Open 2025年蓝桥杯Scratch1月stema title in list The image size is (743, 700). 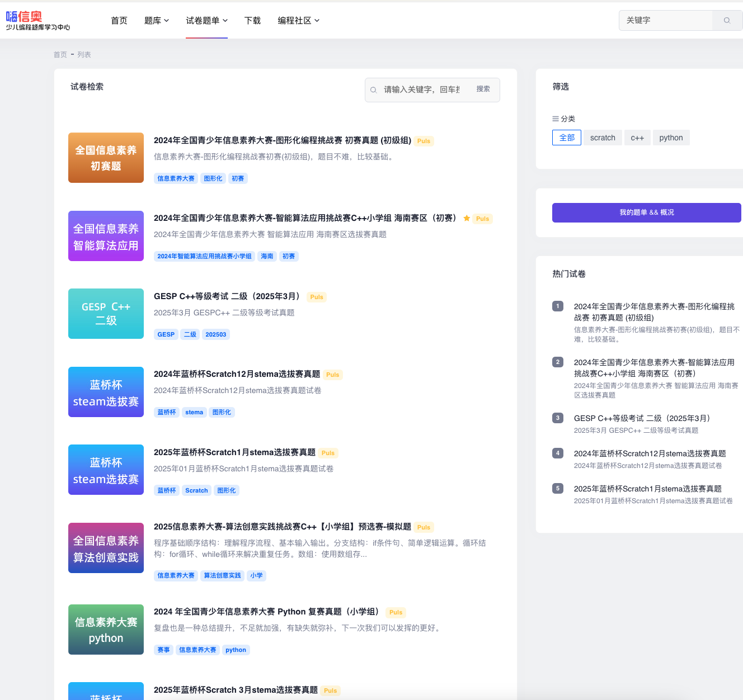tap(235, 452)
